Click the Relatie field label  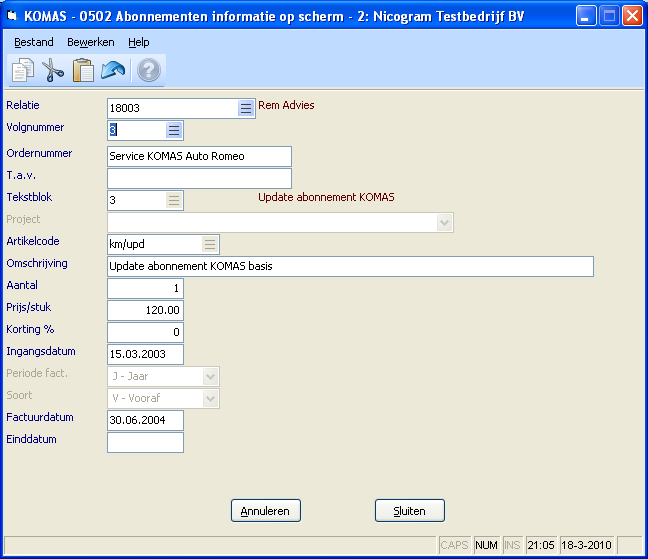(x=23, y=105)
